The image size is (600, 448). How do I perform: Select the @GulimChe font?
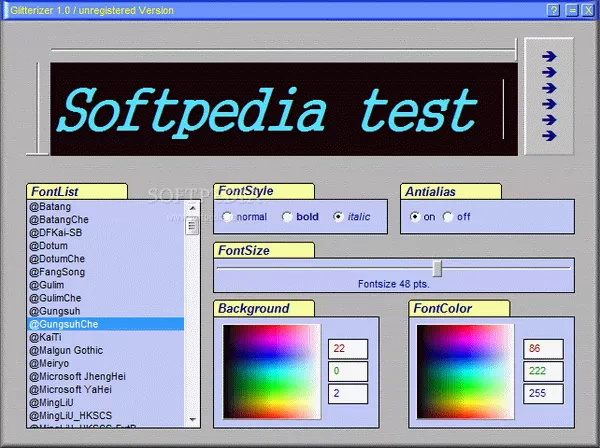106,298
